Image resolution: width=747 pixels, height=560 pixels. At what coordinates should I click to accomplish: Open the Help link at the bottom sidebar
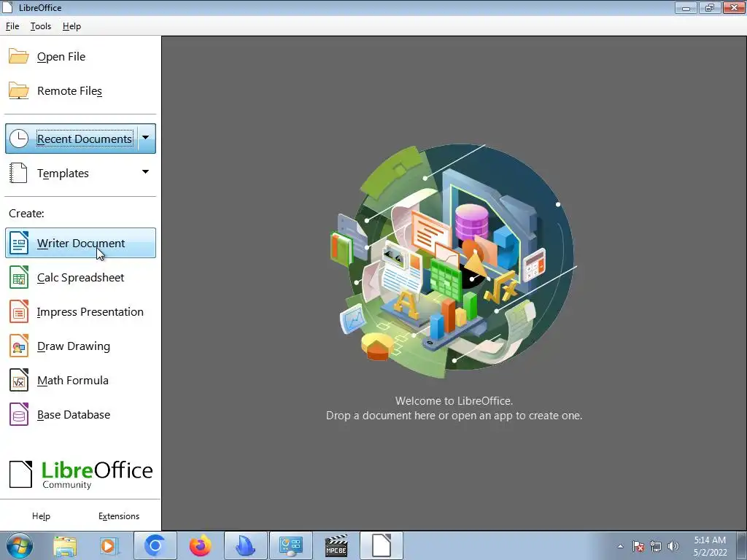(x=41, y=516)
